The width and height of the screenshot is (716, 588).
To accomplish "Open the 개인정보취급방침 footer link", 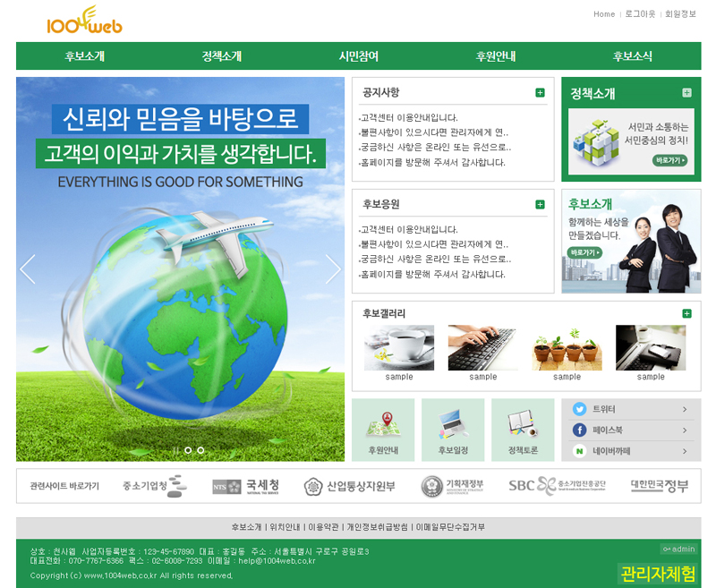I will tap(377, 527).
